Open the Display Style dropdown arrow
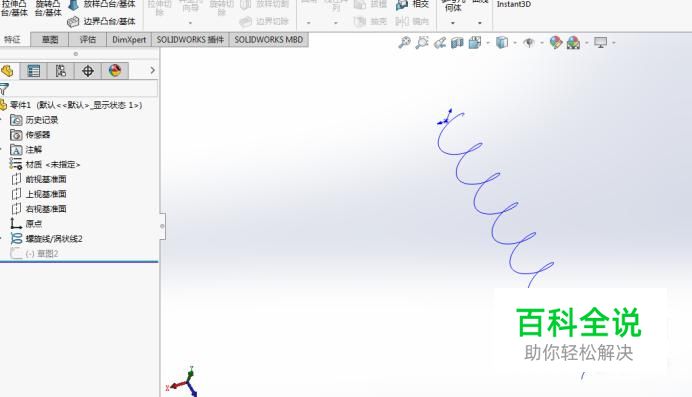Screen dimensions: 692x397 [515, 43]
